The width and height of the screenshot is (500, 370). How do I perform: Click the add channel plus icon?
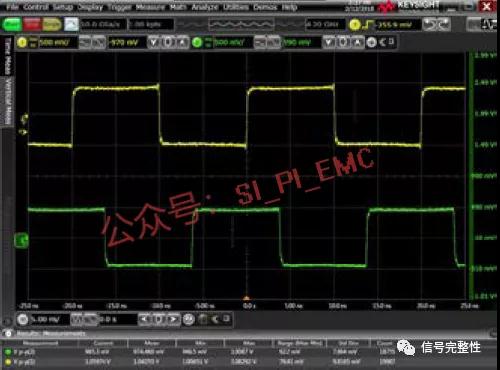(371, 42)
